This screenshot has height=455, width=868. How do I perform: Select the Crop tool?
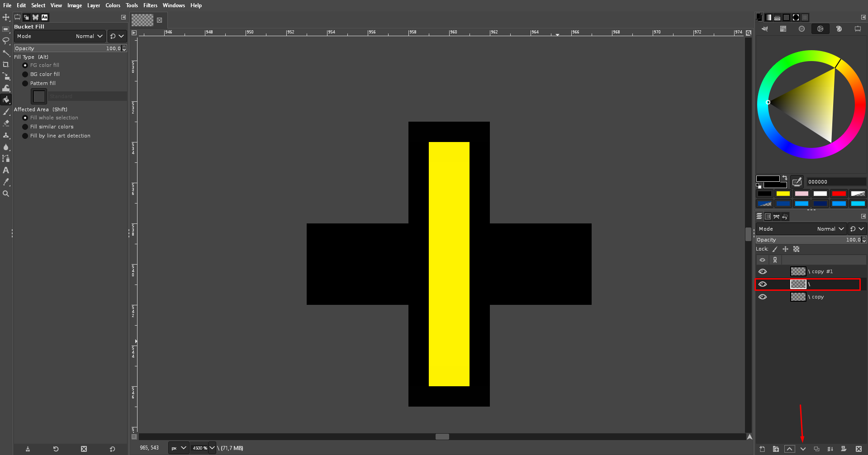coord(6,64)
